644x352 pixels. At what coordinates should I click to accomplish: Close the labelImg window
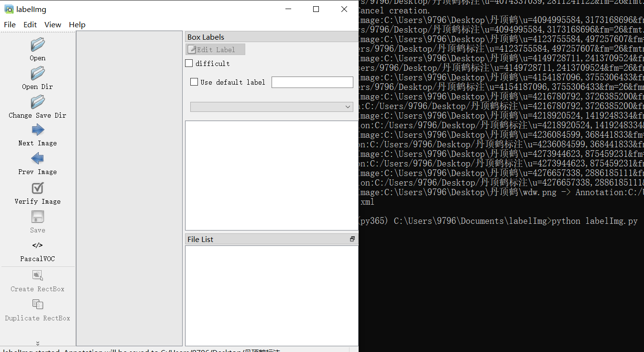(x=344, y=9)
